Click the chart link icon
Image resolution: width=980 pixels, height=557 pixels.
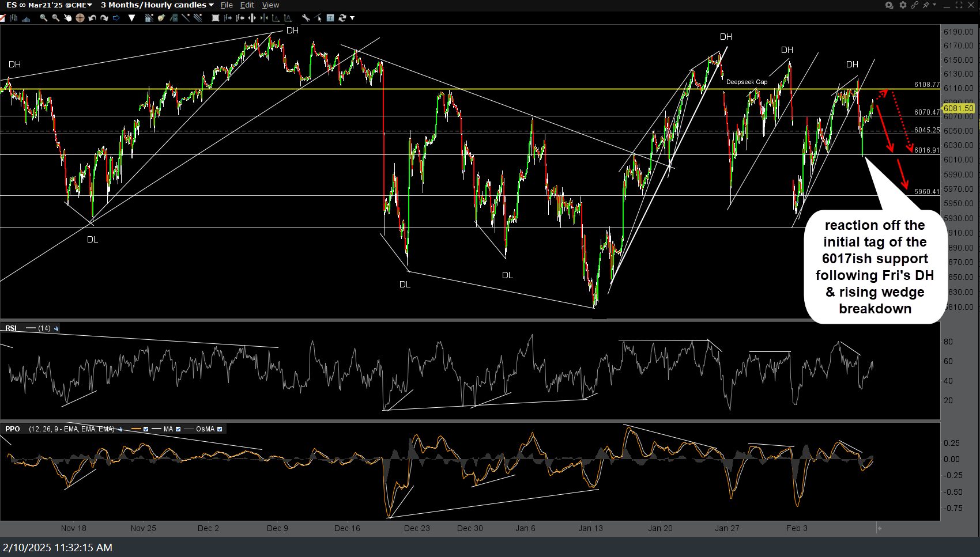point(915,5)
